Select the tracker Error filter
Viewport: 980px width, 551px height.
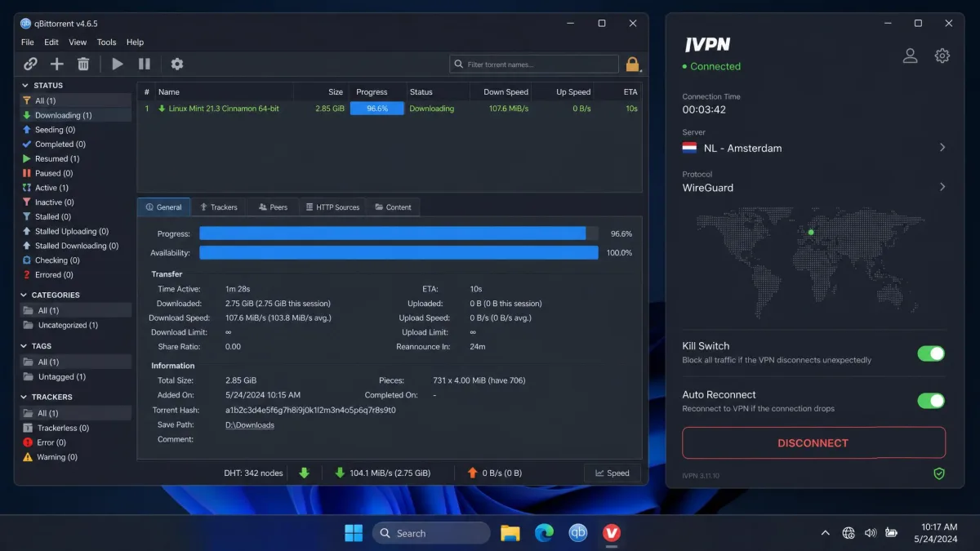click(x=76, y=442)
